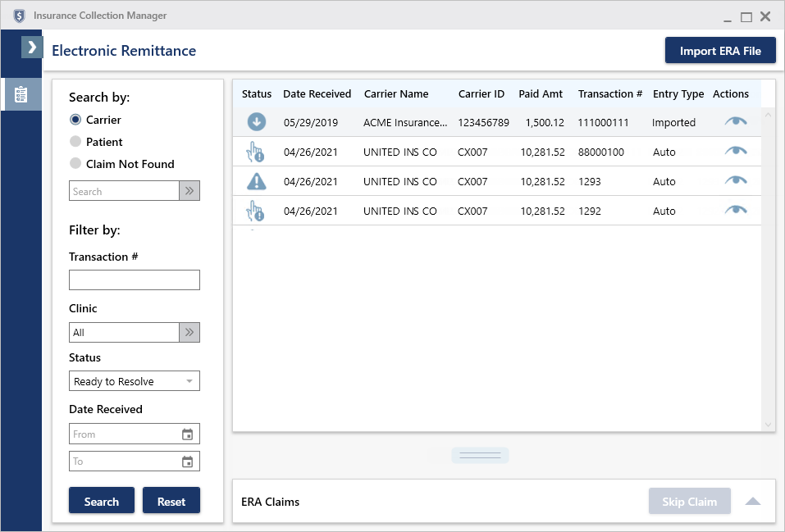Expand the sidebar with the chevron arrow
The image size is (785, 532).
pyautogui.click(x=32, y=47)
